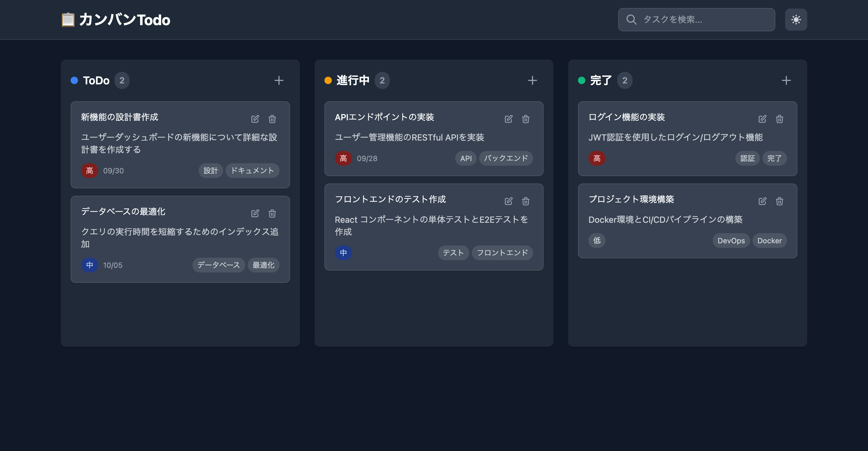Add a new task to the 進行中 column
Viewport: 868px width, 451px height.
coord(533,80)
